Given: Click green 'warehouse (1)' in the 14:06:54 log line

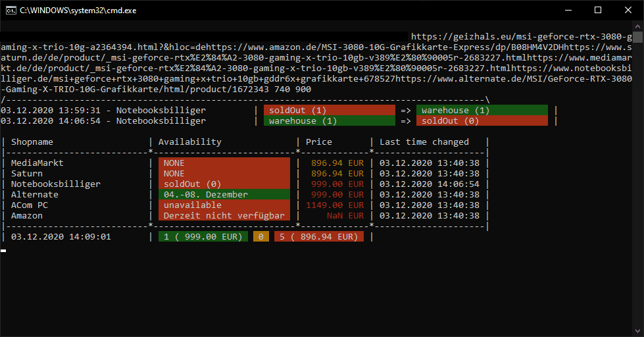Looking at the screenshot, I should pyautogui.click(x=330, y=121).
